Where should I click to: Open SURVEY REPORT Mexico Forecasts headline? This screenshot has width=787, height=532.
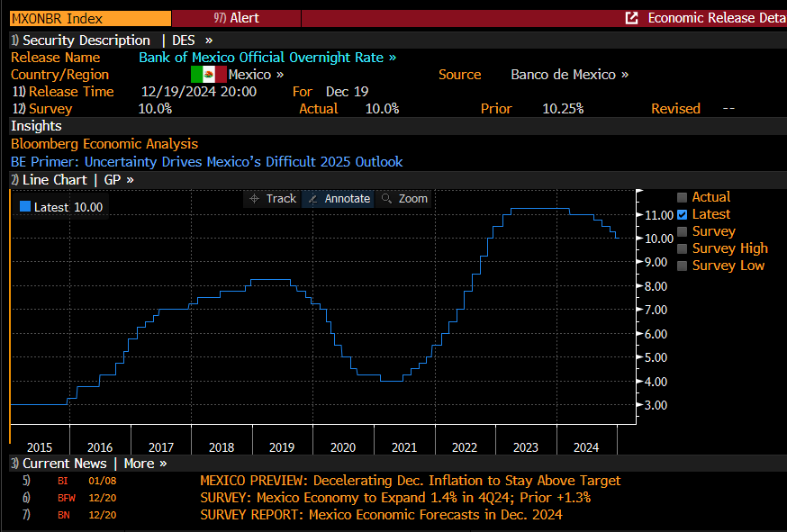pos(382,515)
